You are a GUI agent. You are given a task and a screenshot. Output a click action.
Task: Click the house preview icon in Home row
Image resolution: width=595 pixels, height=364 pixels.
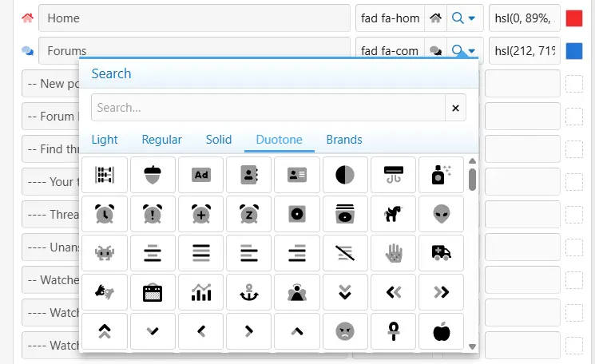435,18
